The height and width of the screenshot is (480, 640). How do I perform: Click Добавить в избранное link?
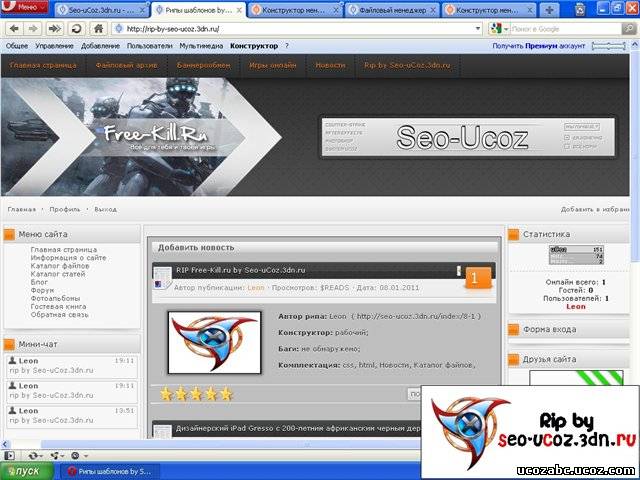595,209
